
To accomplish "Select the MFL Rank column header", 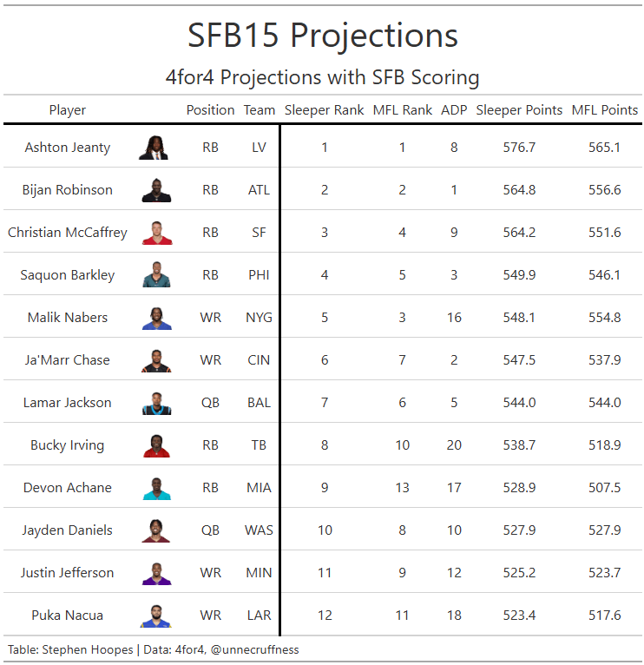I will coord(403,110).
